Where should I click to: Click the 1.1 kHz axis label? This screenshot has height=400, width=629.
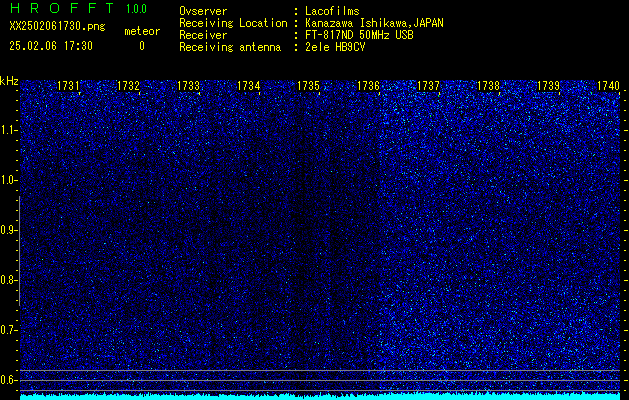coord(7,130)
